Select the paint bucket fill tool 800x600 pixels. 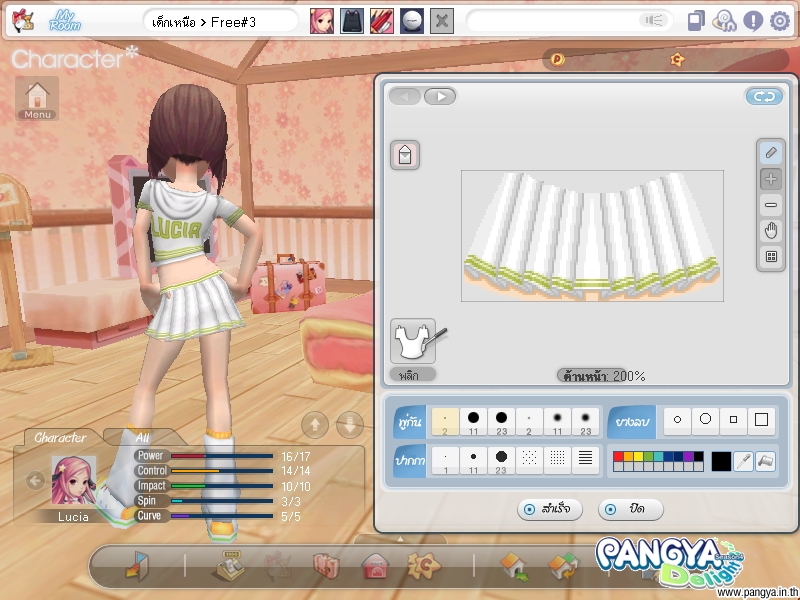click(765, 461)
